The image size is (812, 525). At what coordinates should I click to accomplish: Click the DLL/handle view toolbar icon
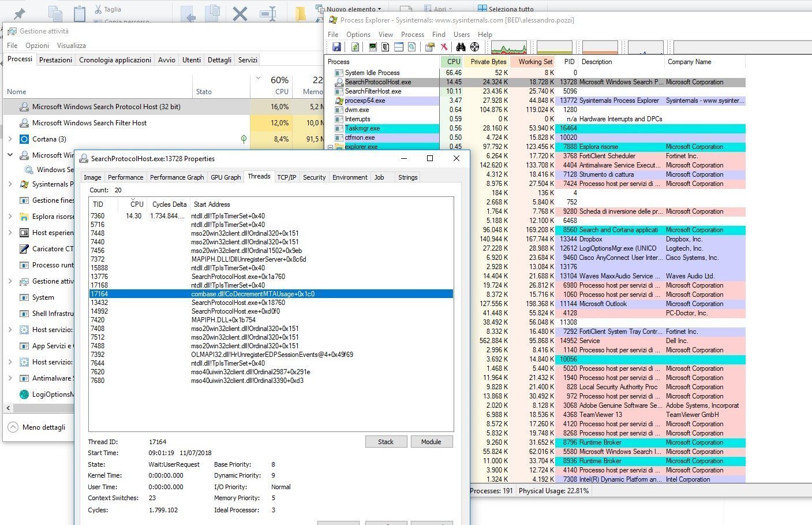coord(411,47)
